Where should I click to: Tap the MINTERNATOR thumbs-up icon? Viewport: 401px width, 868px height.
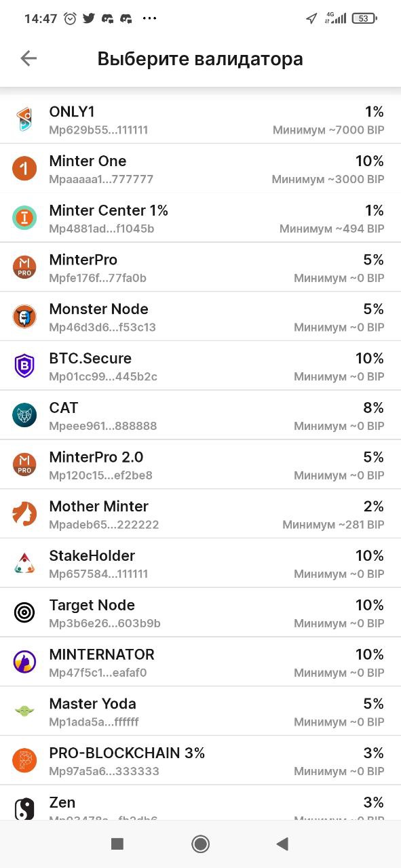point(24,661)
